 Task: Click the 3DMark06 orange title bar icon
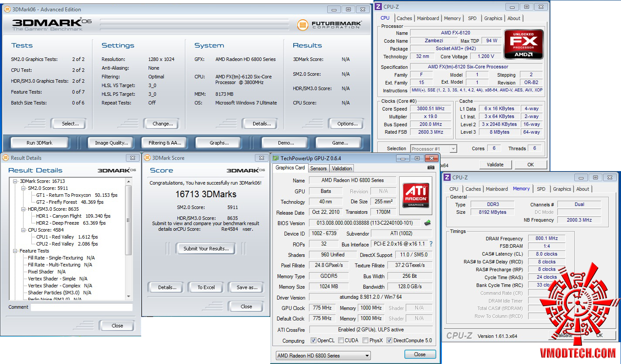pos(7,9)
